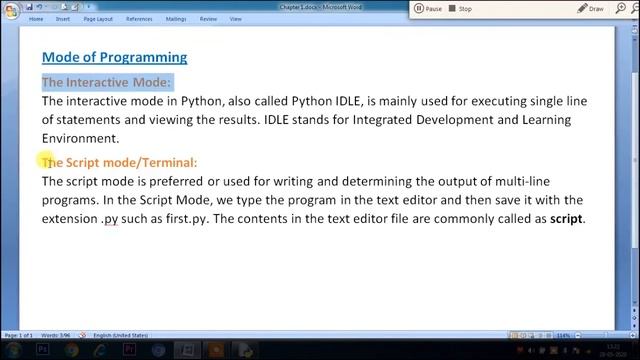Image resolution: width=640 pixels, height=360 pixels.
Task: Open the Office button menu
Action: (x=11, y=10)
